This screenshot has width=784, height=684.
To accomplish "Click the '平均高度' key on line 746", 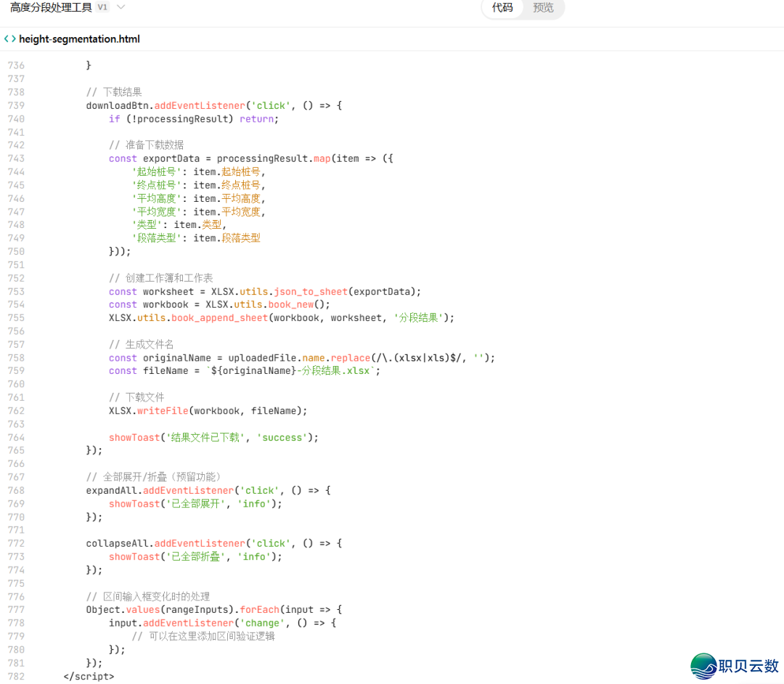I will 156,198.
